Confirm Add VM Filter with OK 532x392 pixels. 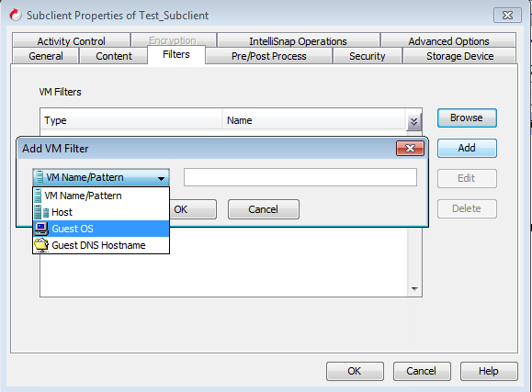click(193, 209)
